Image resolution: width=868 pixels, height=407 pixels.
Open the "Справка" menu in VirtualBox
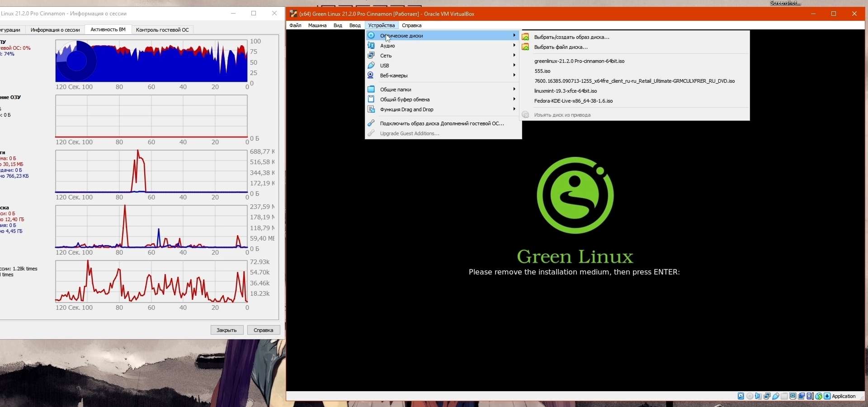[x=411, y=25]
